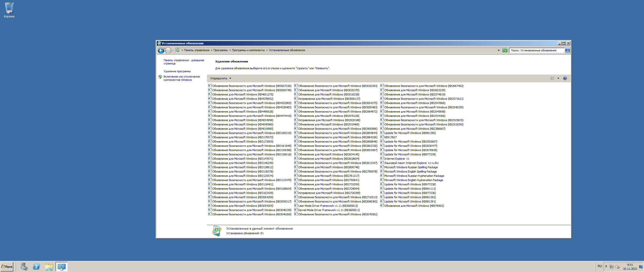Select the KB917607 entry
This screenshot has width=644, height=272.
coord(388,137)
